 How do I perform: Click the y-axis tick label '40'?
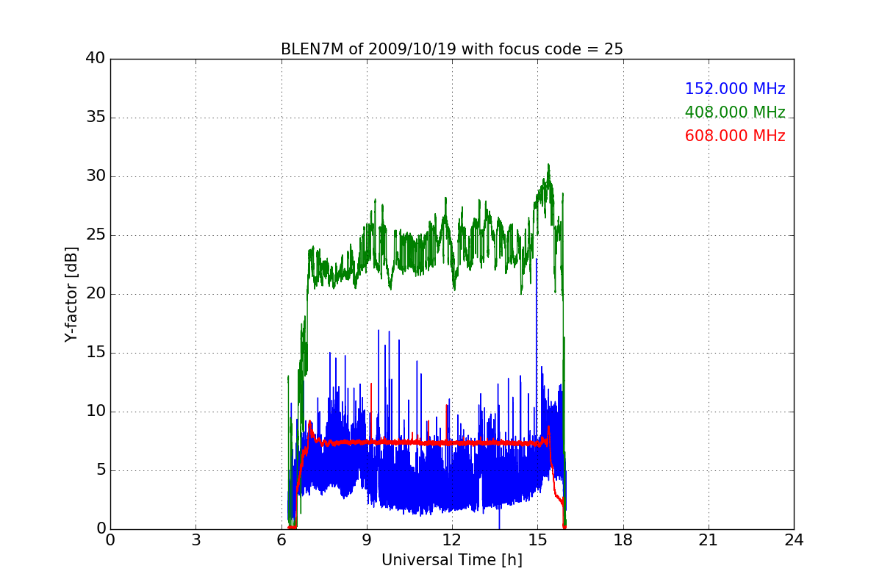click(95, 59)
